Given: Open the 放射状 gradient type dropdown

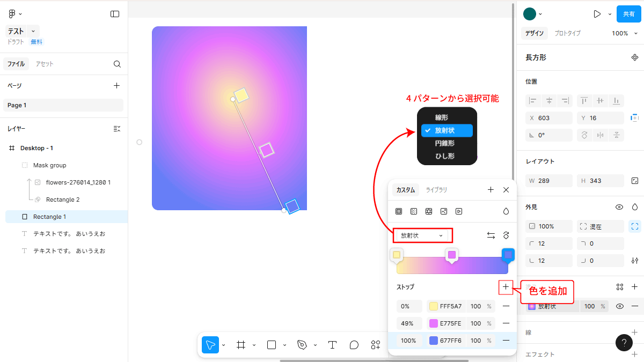Looking at the screenshot, I should click(x=422, y=235).
